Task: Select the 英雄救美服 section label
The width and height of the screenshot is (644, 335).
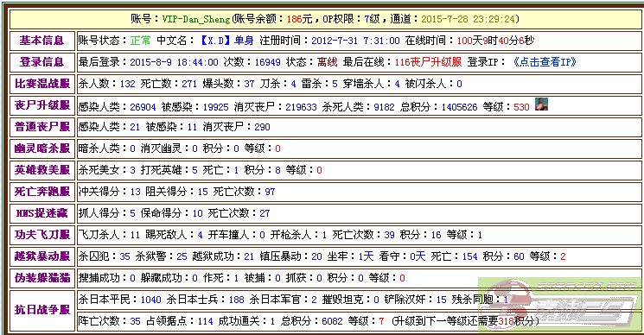Action: pyautogui.click(x=41, y=170)
